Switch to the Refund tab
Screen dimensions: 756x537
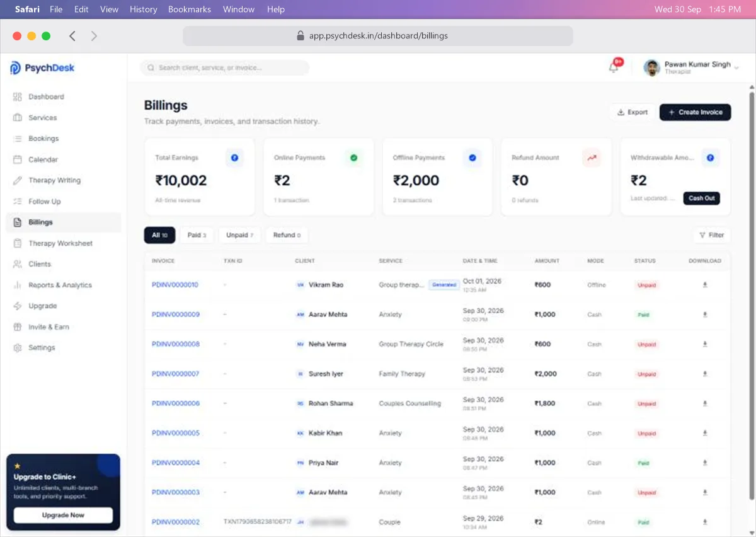(287, 235)
